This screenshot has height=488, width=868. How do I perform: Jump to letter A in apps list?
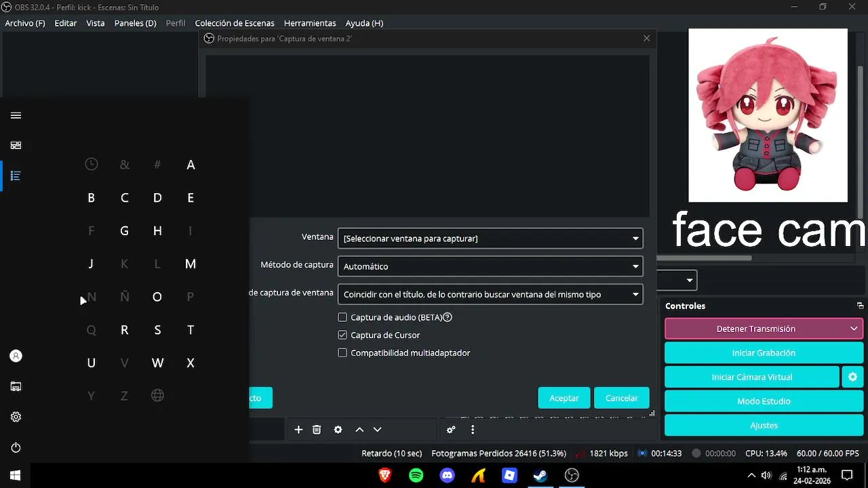pyautogui.click(x=191, y=165)
